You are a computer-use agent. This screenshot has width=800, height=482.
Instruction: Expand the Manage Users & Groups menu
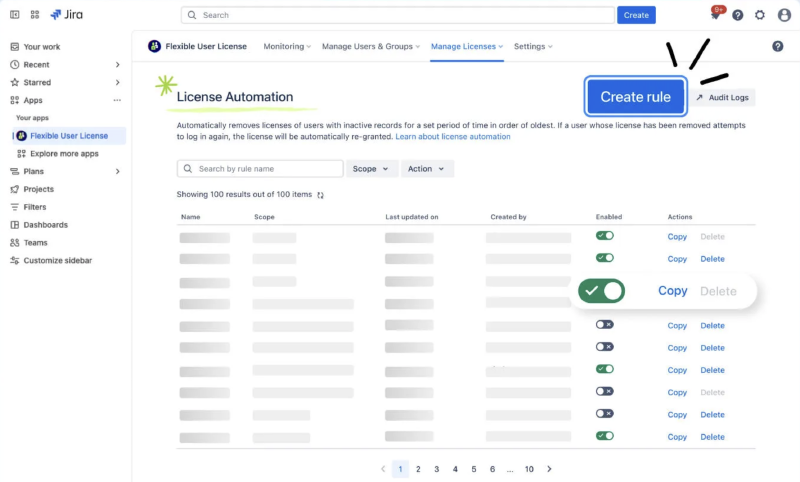(370, 46)
